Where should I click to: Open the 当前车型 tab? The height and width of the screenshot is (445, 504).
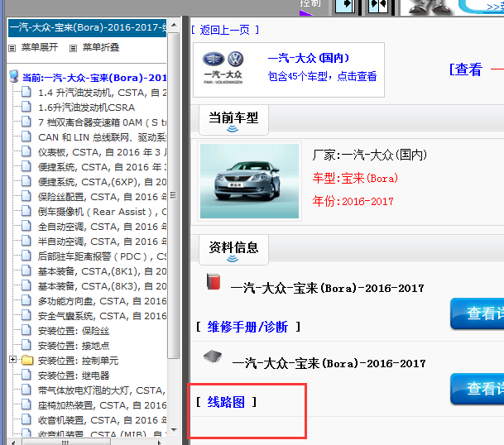point(233,120)
